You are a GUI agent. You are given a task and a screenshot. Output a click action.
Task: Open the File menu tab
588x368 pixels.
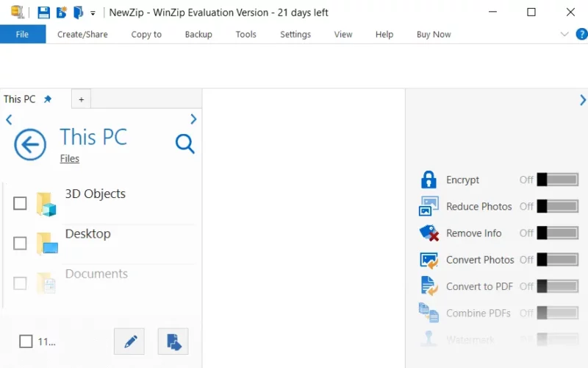23,34
